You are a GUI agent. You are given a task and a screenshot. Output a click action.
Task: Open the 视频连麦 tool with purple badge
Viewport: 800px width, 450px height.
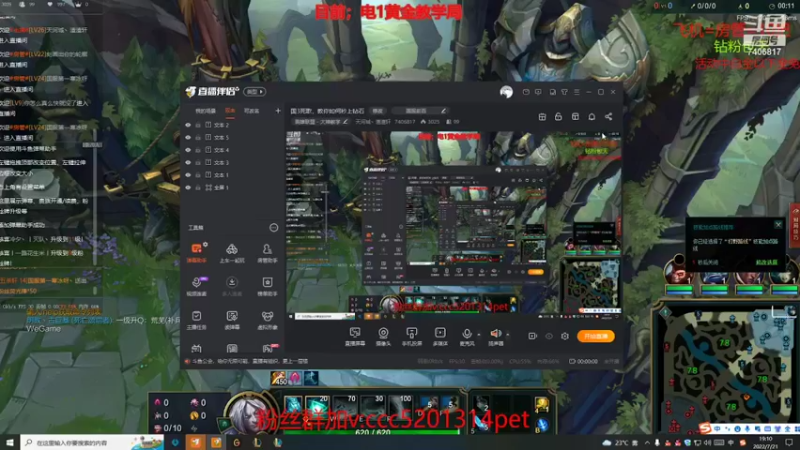pos(196,286)
